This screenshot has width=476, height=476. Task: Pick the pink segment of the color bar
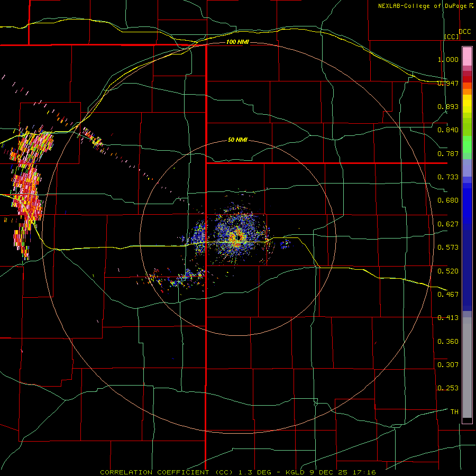(x=467, y=57)
